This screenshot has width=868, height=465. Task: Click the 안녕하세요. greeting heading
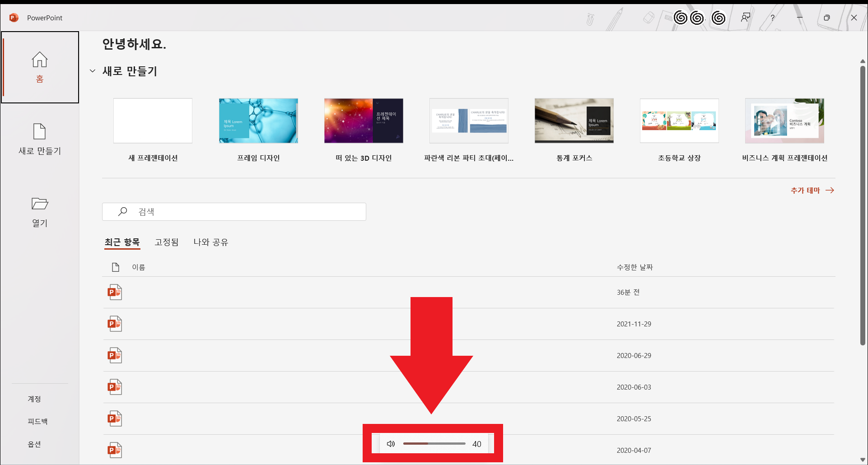(x=134, y=44)
